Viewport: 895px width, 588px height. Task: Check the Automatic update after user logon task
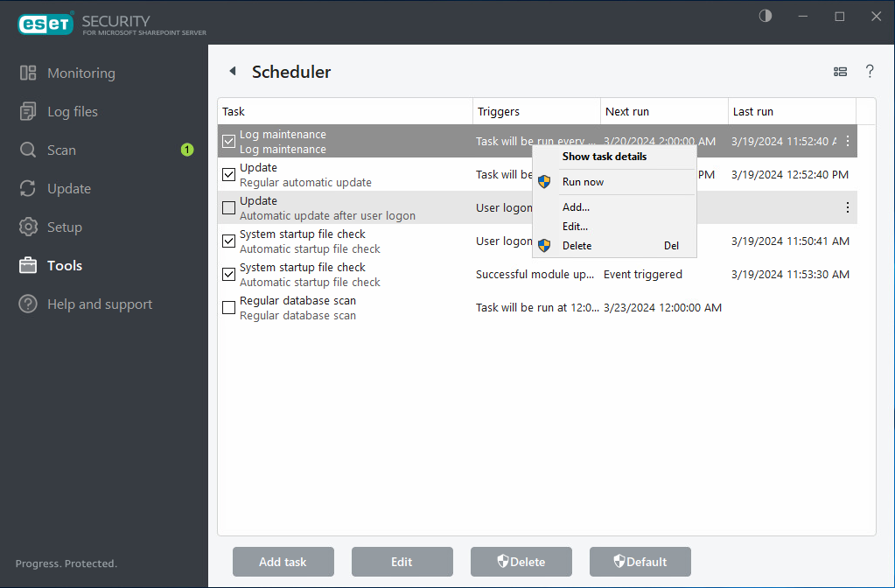tap(228, 207)
